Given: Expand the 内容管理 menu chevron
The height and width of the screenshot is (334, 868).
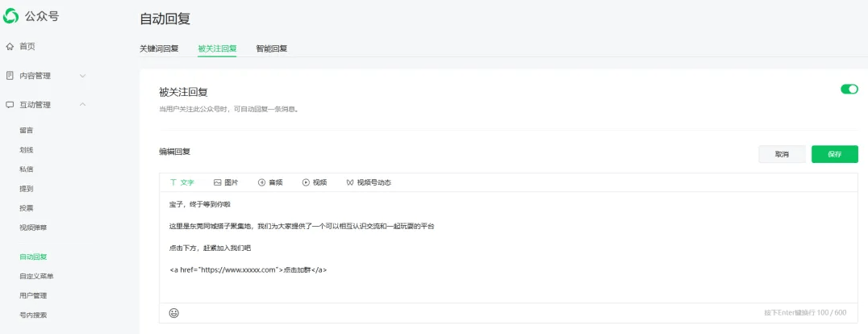Looking at the screenshot, I should [x=82, y=76].
